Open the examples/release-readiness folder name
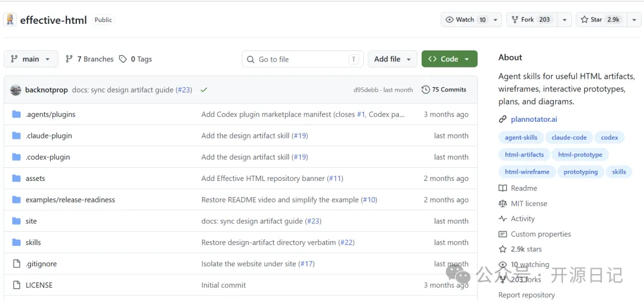This screenshot has height=301, width=644. [70, 200]
